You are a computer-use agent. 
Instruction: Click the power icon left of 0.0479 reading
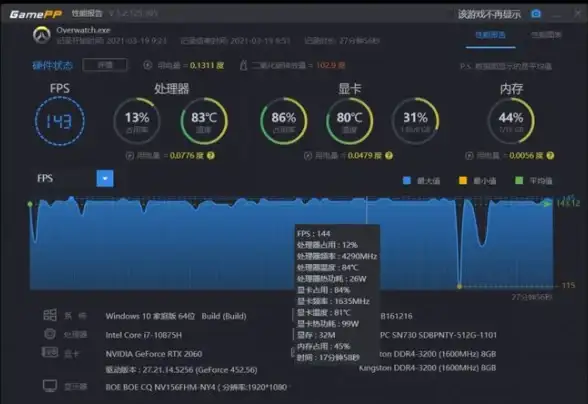click(308, 156)
